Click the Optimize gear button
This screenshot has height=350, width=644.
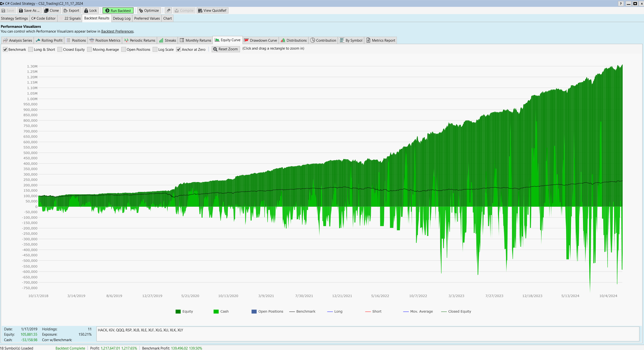149,11
